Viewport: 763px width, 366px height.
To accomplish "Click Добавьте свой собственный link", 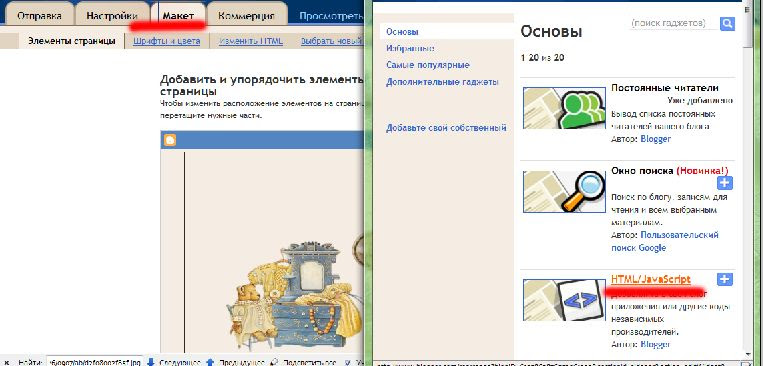I will coord(446,128).
